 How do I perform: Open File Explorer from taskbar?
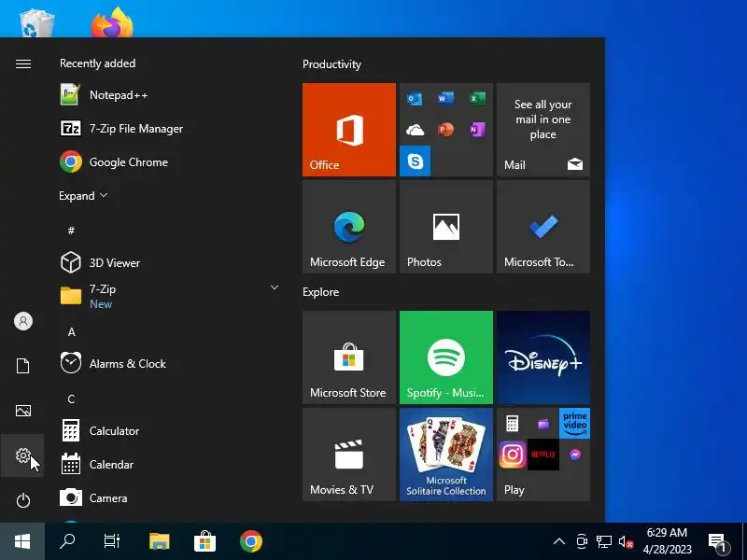pyautogui.click(x=159, y=541)
